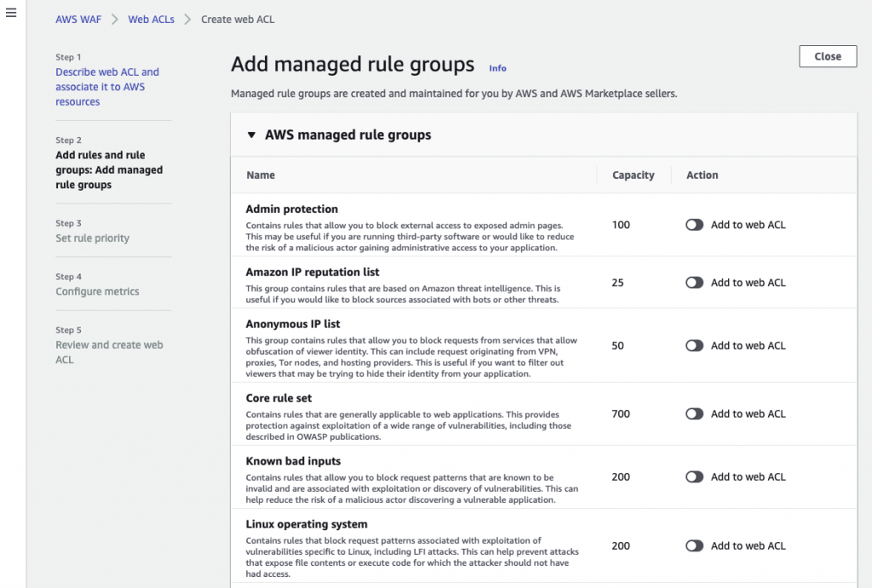The height and width of the screenshot is (588, 872).
Task: Click the Capacity column header
Action: click(x=634, y=175)
